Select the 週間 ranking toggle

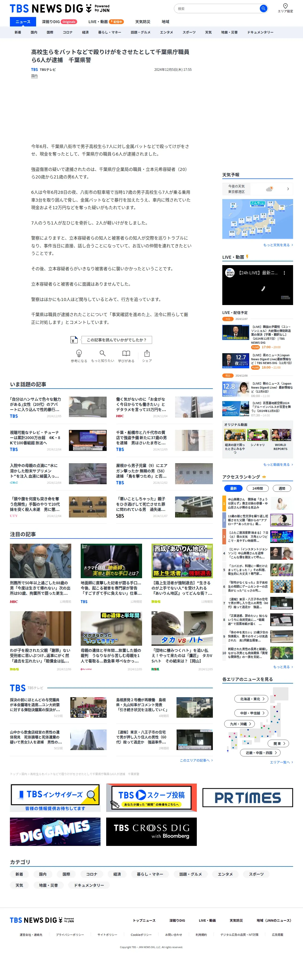pos(282,488)
